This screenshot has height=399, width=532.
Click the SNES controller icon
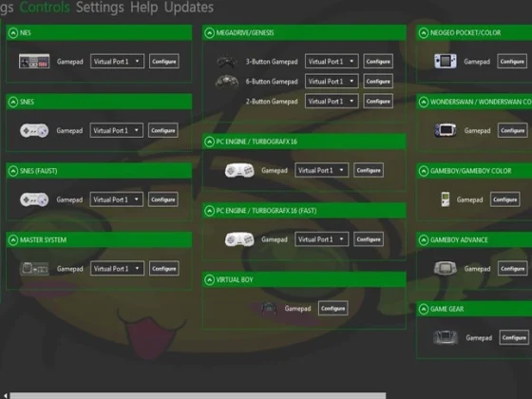[34, 131]
